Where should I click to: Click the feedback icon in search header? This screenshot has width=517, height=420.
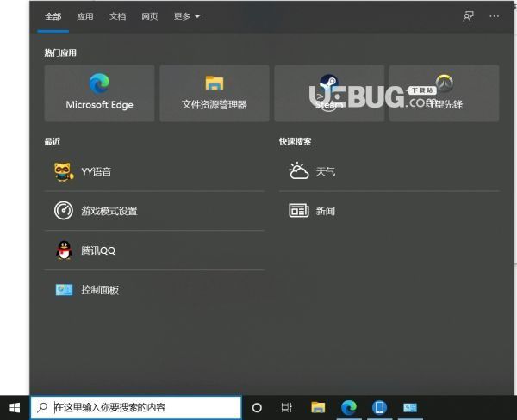[468, 16]
